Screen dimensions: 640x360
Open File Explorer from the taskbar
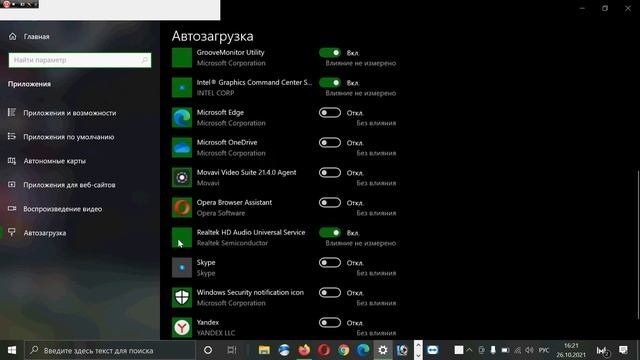[x=264, y=350]
